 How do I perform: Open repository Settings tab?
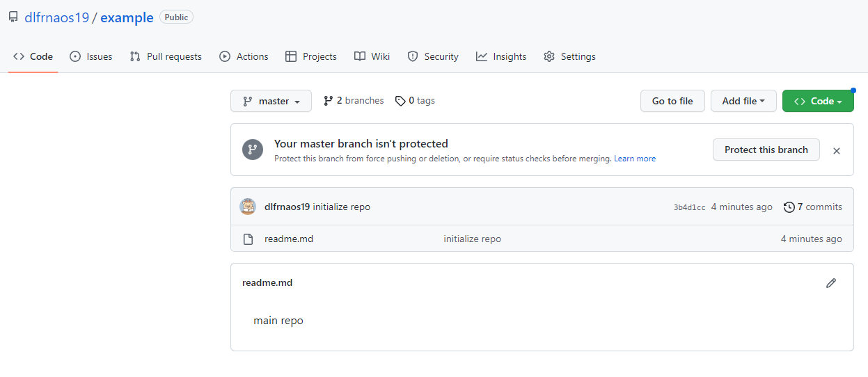[x=569, y=56]
